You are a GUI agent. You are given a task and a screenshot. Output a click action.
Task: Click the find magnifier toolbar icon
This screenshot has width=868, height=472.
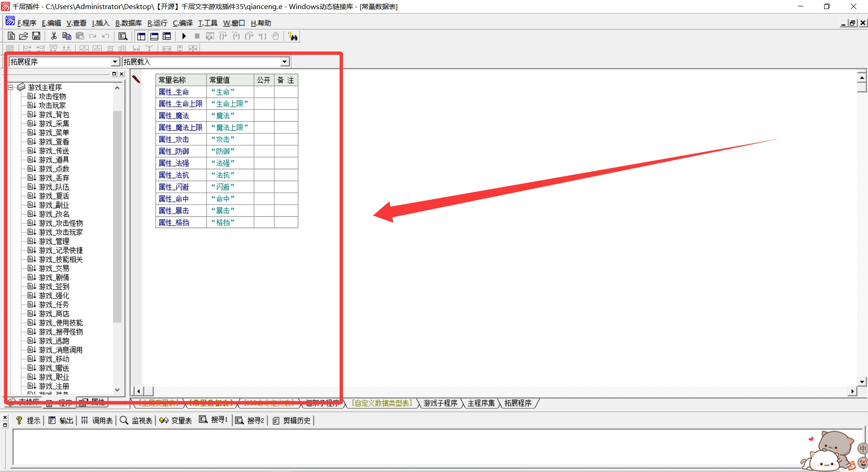tap(123, 36)
